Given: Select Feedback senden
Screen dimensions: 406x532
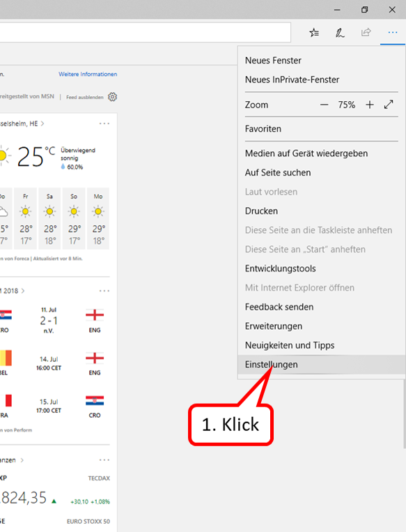Looking at the screenshot, I should click(x=321, y=307).
